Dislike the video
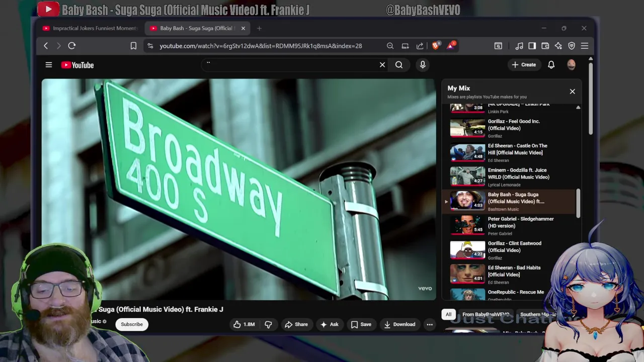This screenshot has height=362, width=644. tap(268, 324)
